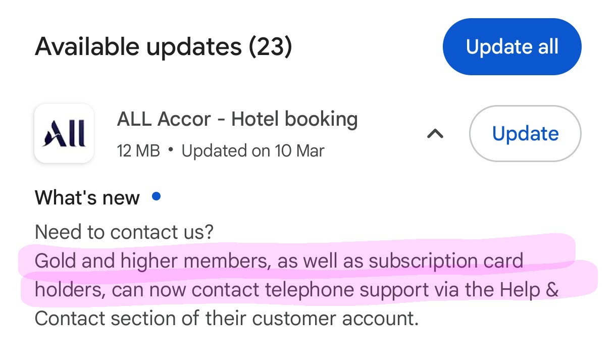
Task: Collapse the ALL Accor update details
Action: tap(435, 134)
